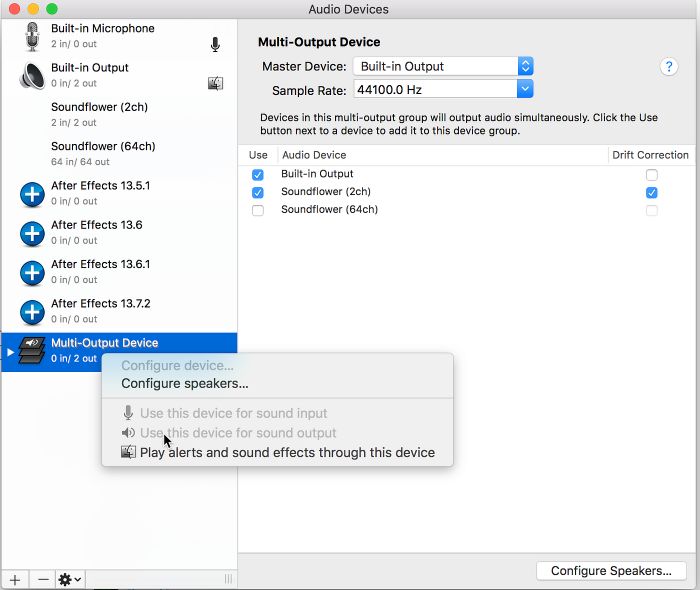Disable Drift Correction for Soundflower (2ch)
The height and width of the screenshot is (590, 700).
tap(651, 192)
